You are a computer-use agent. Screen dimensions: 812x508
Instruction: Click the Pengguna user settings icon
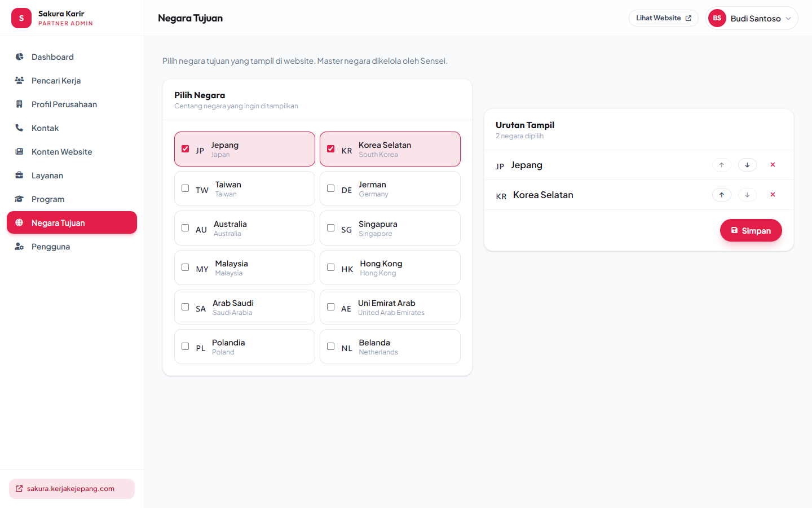tap(19, 247)
